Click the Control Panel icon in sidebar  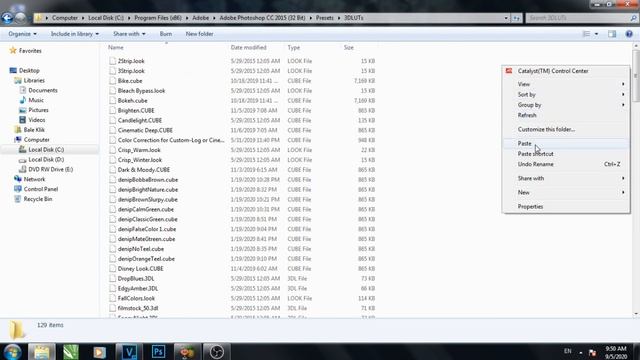(x=18, y=189)
